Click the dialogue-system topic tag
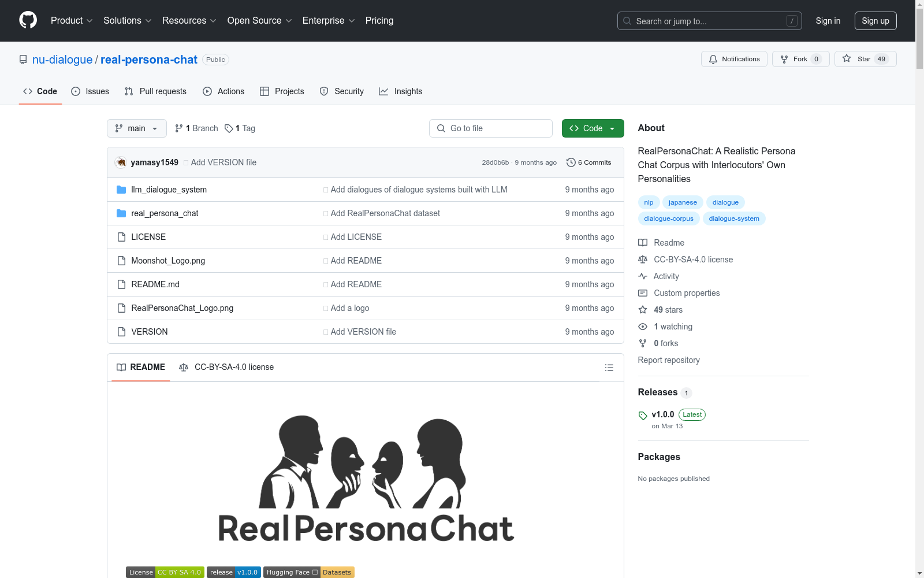Screen dimensions: 924x578 pyautogui.click(x=734, y=218)
